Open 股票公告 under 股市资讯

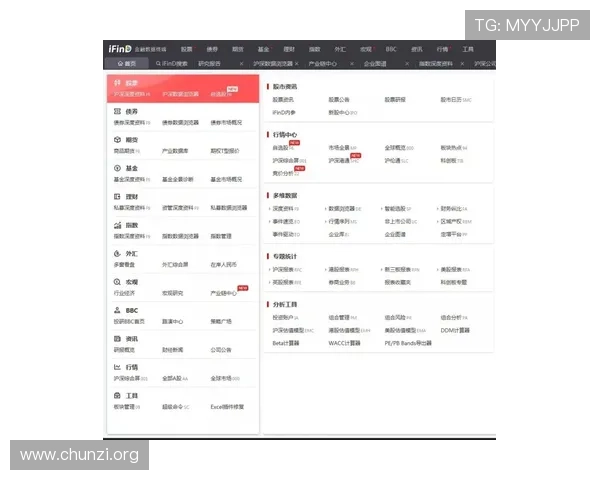338,100
